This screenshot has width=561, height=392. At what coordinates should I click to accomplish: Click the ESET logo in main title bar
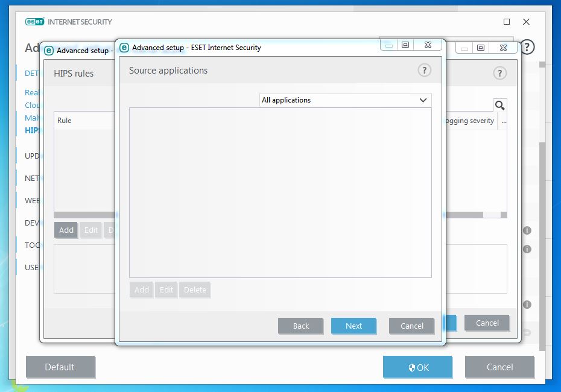(35, 22)
